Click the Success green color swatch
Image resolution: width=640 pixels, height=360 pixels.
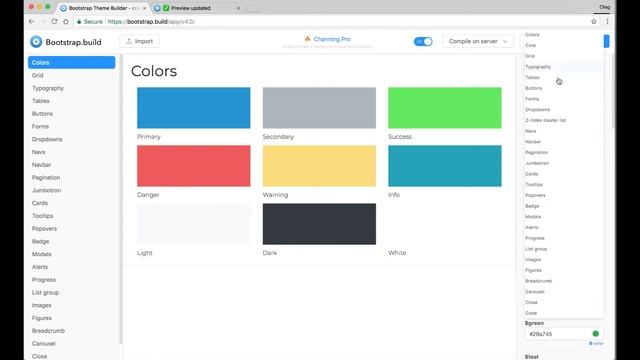445,108
